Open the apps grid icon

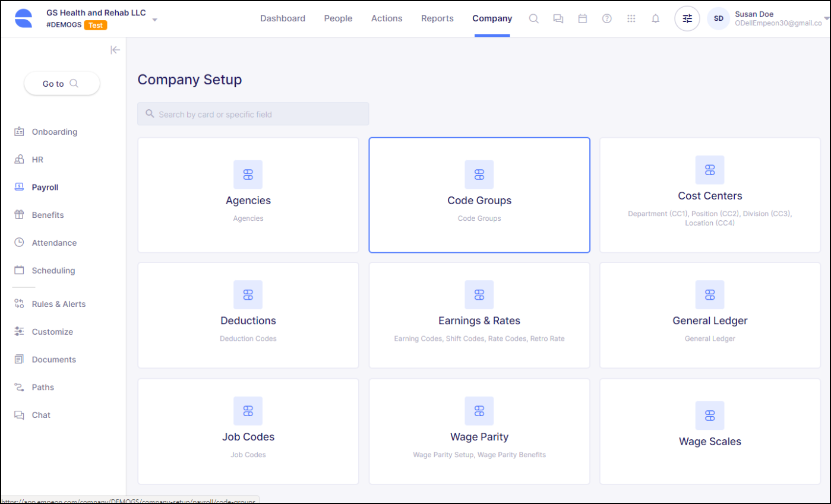[x=631, y=18]
